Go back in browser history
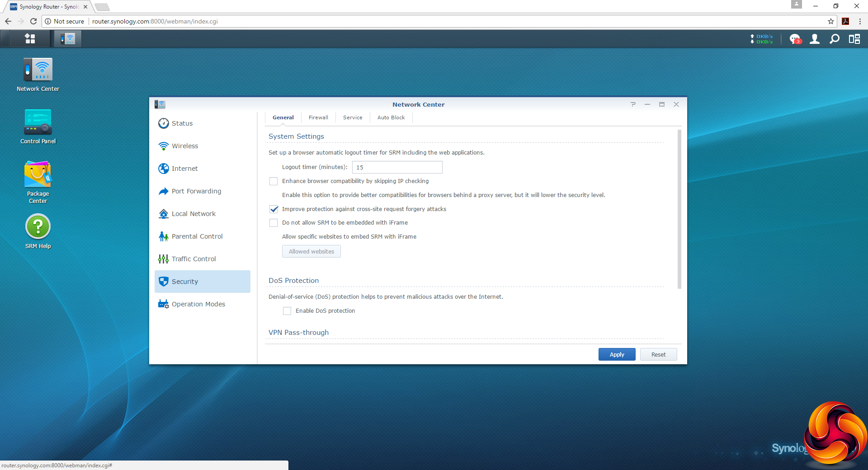The image size is (868, 470). click(x=8, y=21)
